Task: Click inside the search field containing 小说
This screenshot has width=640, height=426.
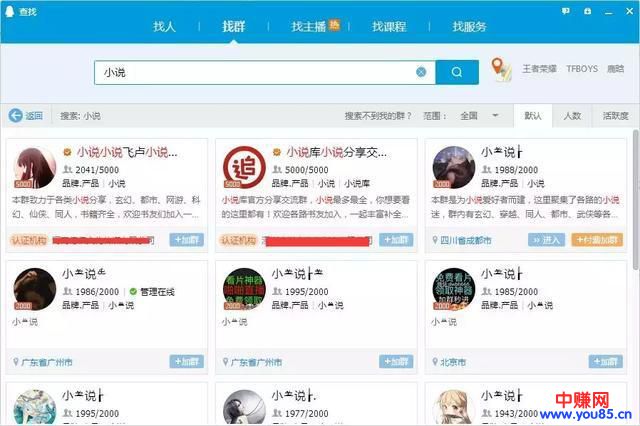Action: tap(250, 72)
